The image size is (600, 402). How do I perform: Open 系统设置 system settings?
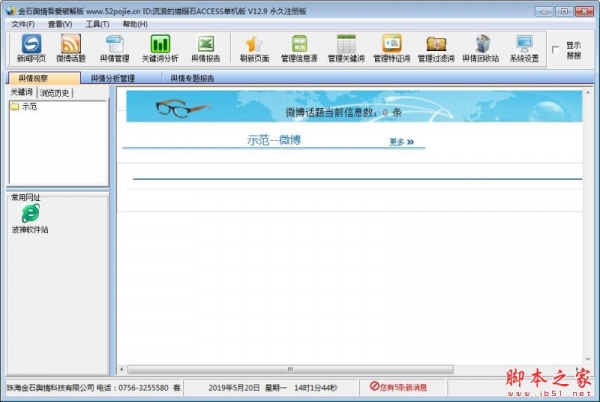pos(524,49)
